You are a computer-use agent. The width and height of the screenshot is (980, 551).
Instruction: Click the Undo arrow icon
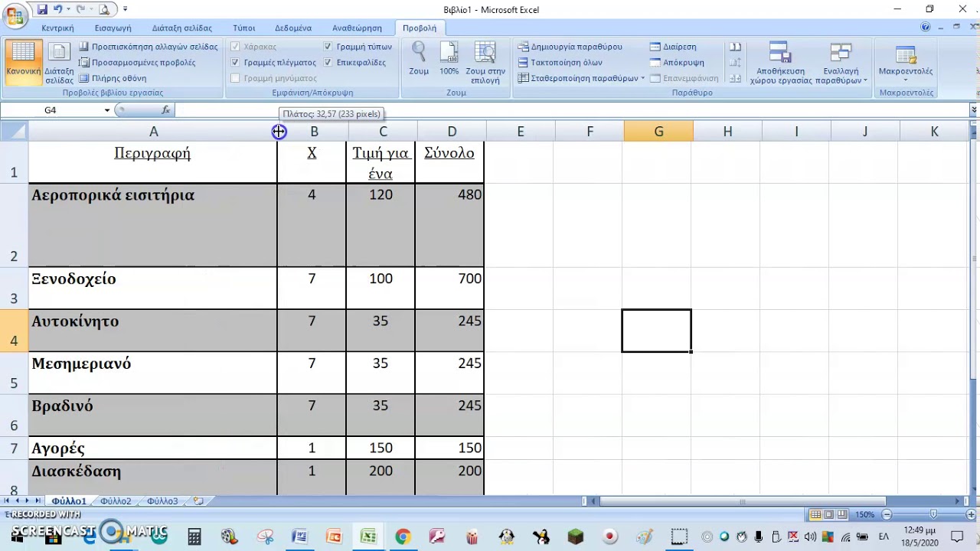[57, 10]
